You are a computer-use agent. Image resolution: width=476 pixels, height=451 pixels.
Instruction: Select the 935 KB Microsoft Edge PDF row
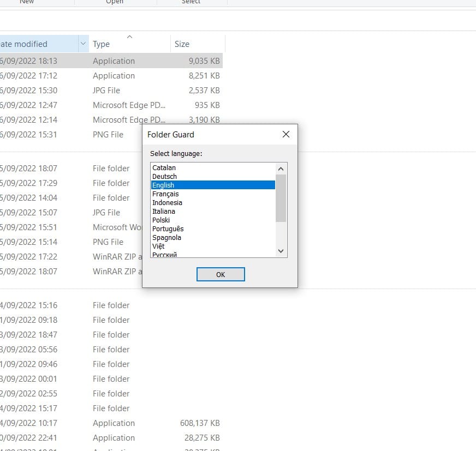pyautogui.click(x=111, y=105)
